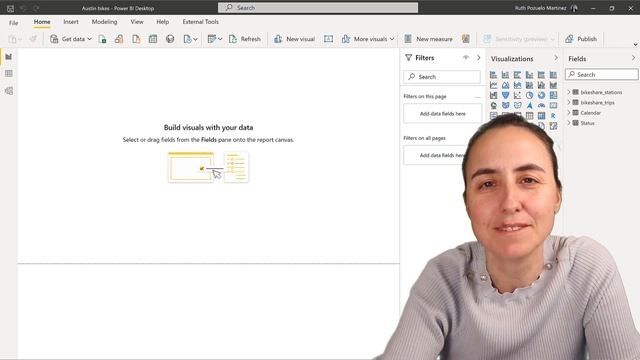The height and width of the screenshot is (360, 640).
Task: Select the Scatter chart visual
Action: [x=518, y=95]
